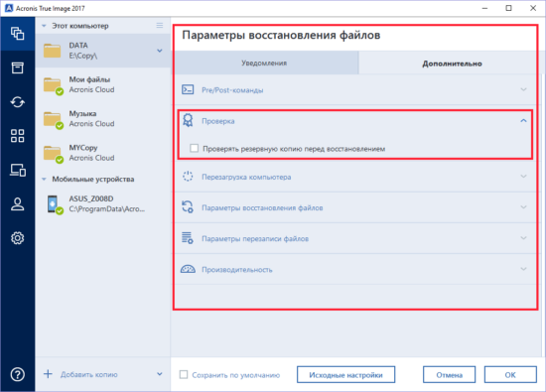Open the Добавить копию dropdown arrow
Viewport: 546px width, 392px height.
point(160,374)
